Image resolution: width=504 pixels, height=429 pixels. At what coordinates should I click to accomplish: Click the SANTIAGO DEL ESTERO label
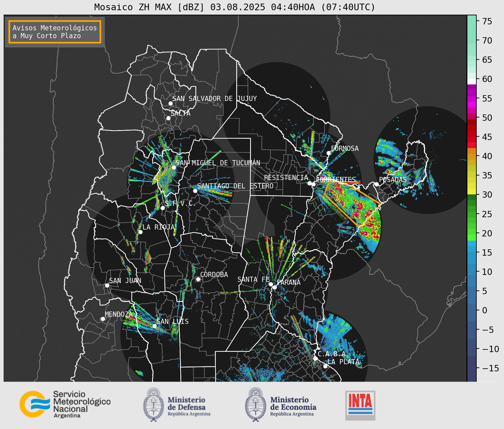tap(235, 186)
